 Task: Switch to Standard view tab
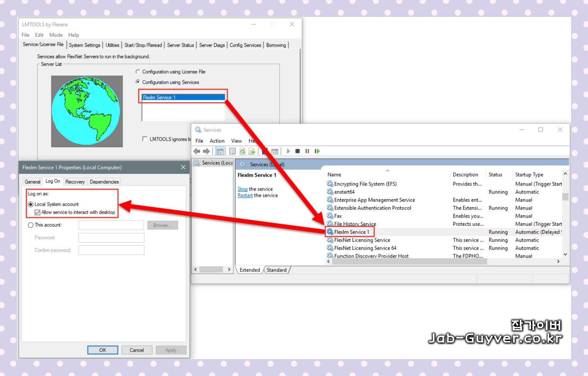click(276, 270)
